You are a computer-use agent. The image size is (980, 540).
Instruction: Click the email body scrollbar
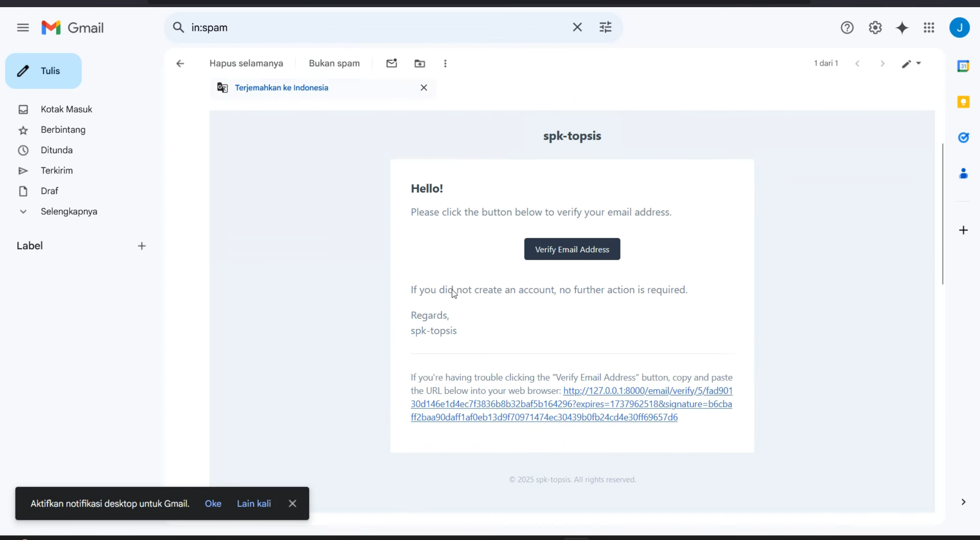pyautogui.click(x=942, y=214)
